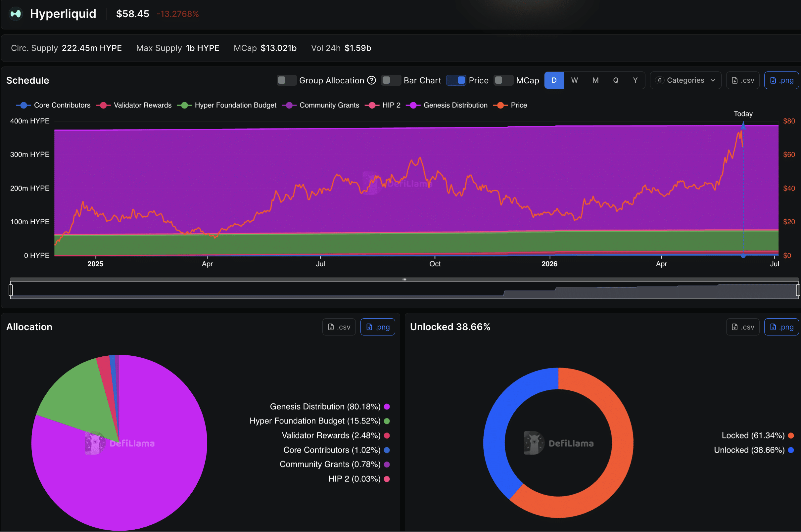Click the $58.45 price value

pos(133,14)
